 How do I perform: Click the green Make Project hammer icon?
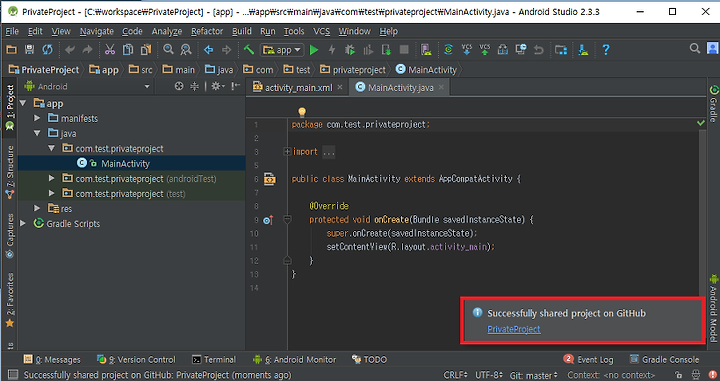pos(249,50)
